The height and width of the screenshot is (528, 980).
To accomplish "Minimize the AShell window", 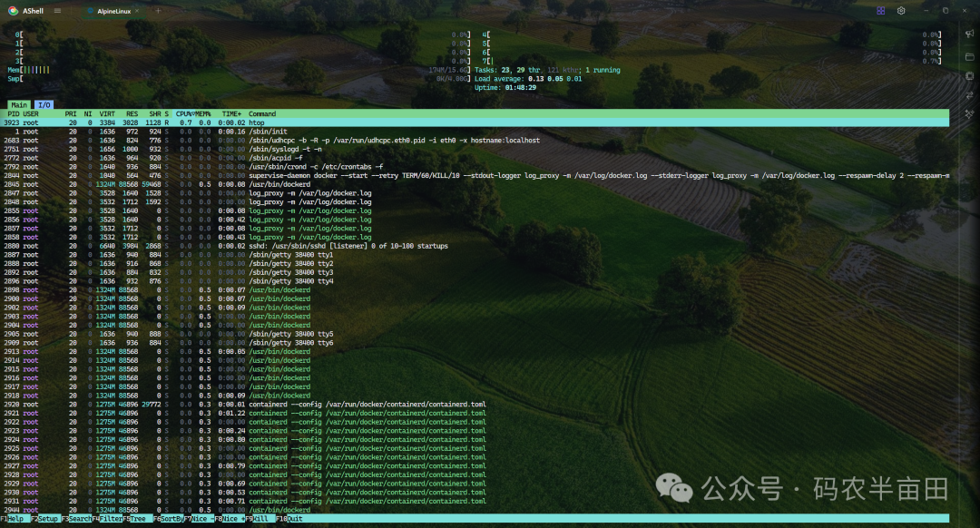I will tap(926, 11).
